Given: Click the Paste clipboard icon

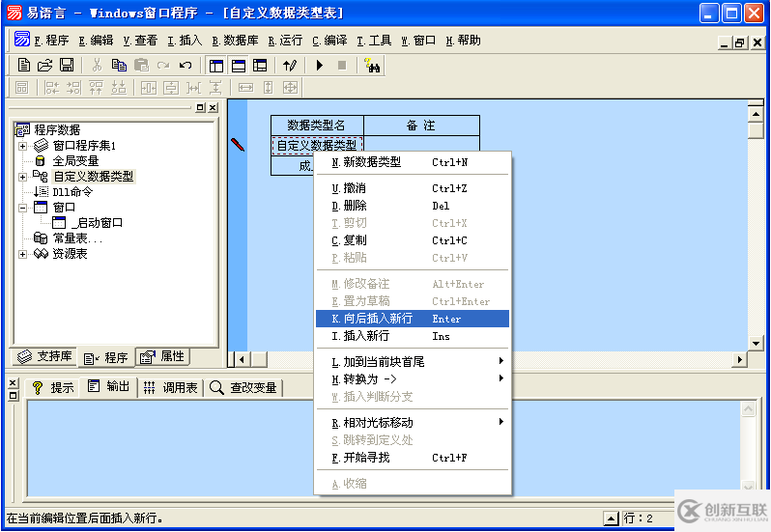Looking at the screenshot, I should [x=141, y=65].
